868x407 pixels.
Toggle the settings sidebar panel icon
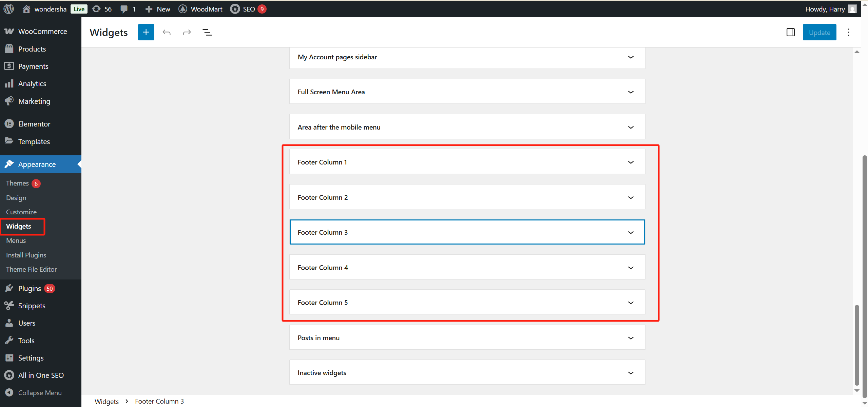click(x=790, y=32)
